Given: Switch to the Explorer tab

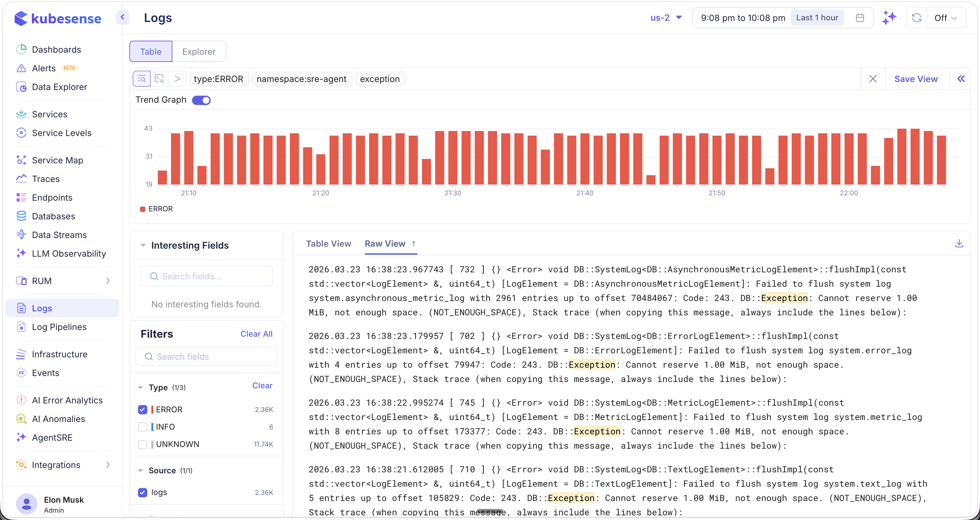Looking at the screenshot, I should 199,51.
